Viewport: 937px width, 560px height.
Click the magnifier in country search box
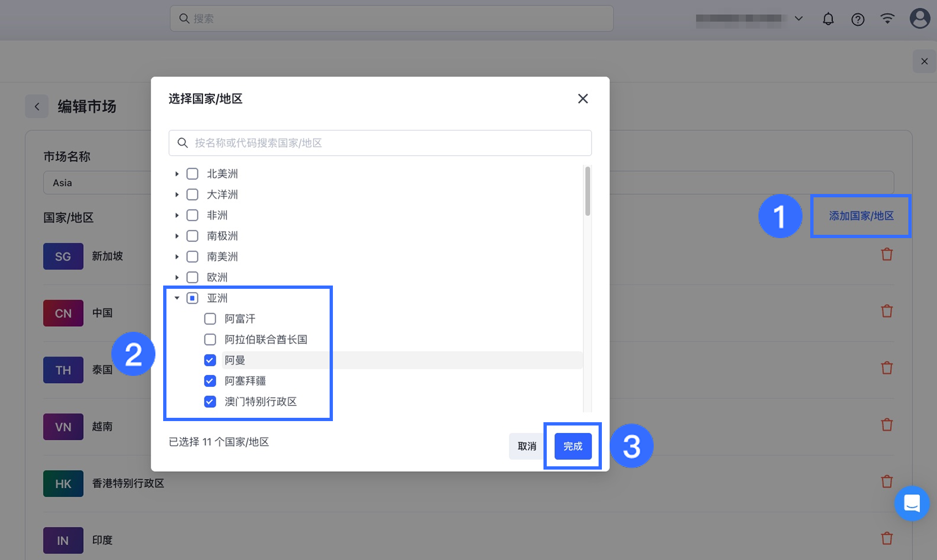point(182,143)
